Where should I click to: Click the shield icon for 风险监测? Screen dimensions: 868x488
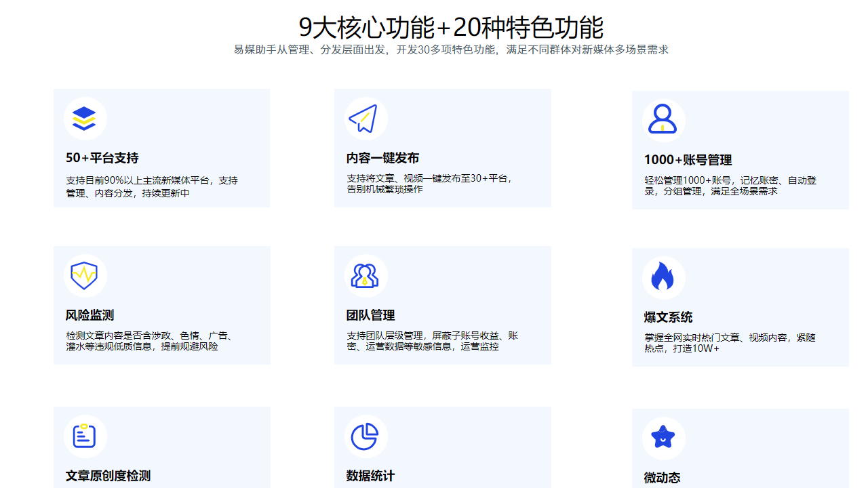[x=85, y=275]
